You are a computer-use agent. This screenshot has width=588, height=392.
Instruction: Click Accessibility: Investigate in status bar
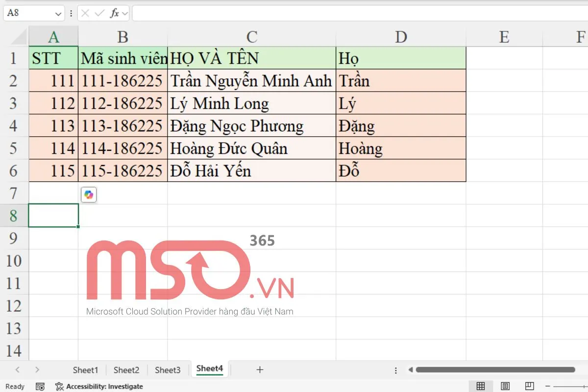click(x=99, y=387)
